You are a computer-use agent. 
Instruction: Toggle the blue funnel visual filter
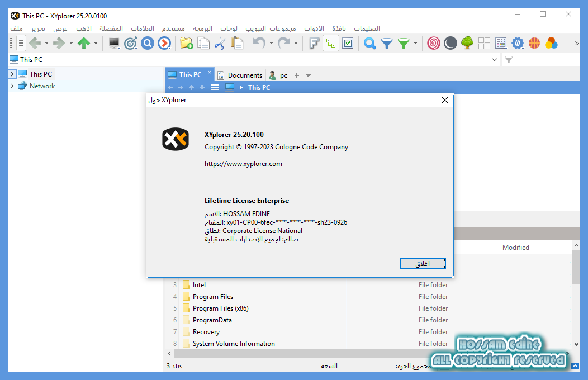pyautogui.click(x=387, y=44)
